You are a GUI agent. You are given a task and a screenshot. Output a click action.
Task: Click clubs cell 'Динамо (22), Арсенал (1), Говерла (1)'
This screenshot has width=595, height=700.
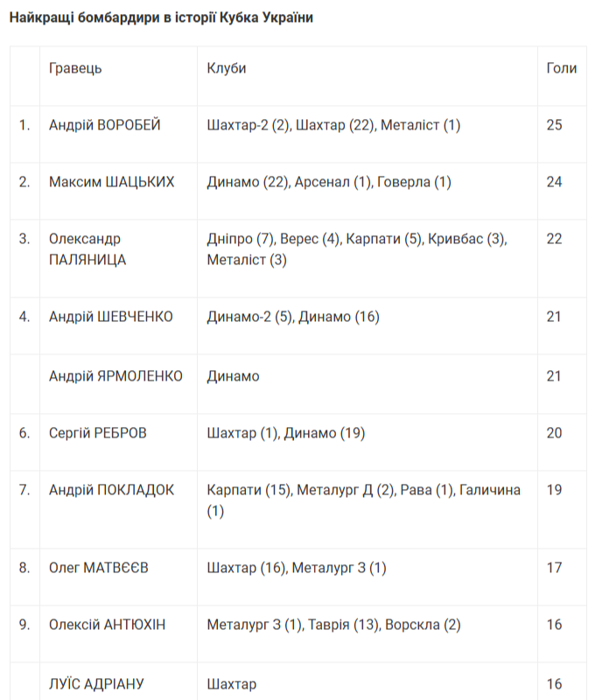[x=329, y=182]
